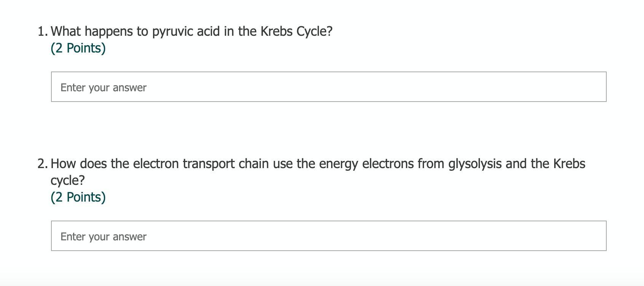Click the word "transport" in question 2
Screen dimensions: 644x286
[x=209, y=164]
